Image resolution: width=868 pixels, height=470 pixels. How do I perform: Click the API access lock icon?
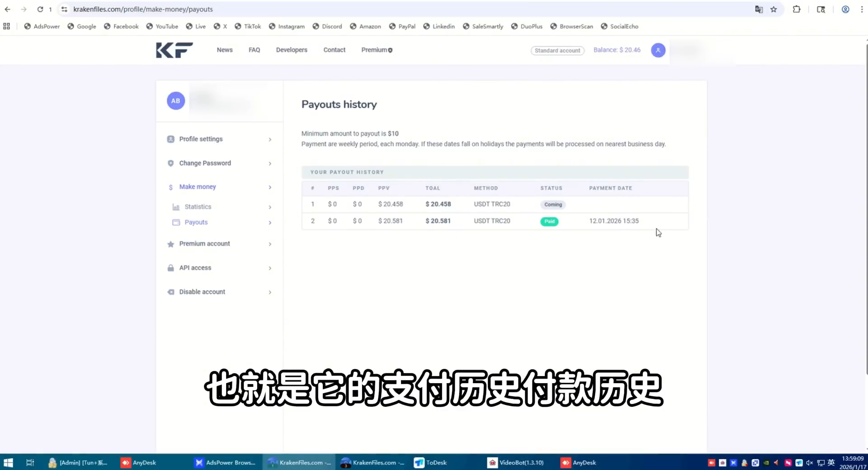(x=170, y=268)
